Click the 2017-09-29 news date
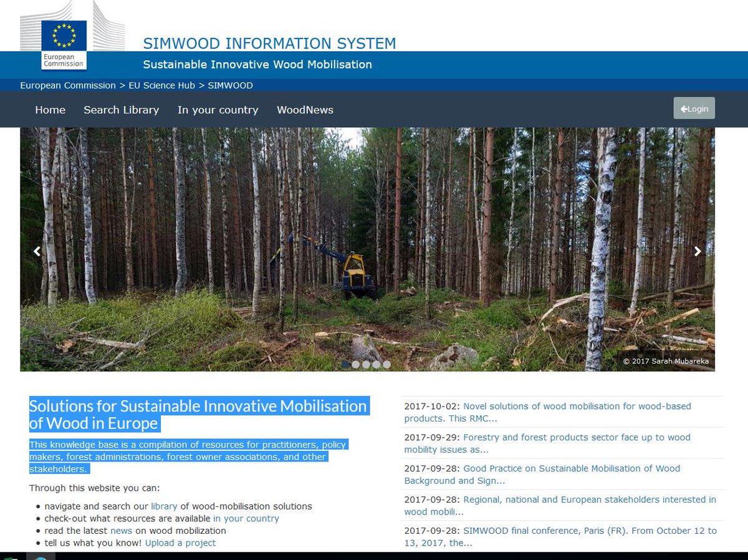Screen dimensions: 748x560 (432, 437)
